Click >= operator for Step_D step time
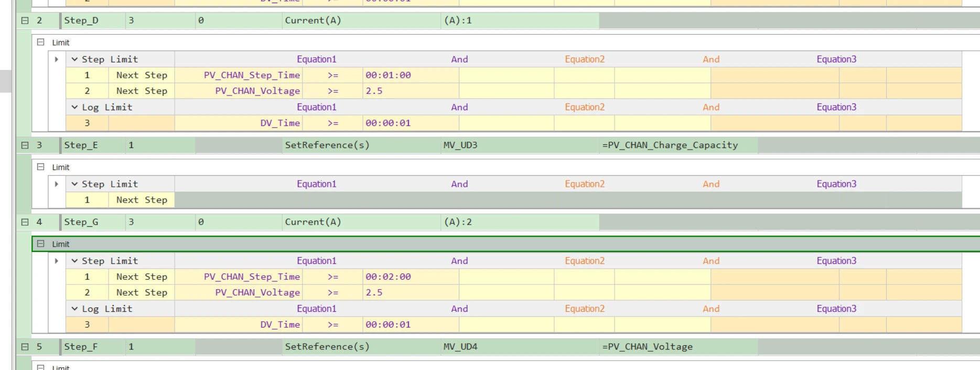 click(332, 75)
